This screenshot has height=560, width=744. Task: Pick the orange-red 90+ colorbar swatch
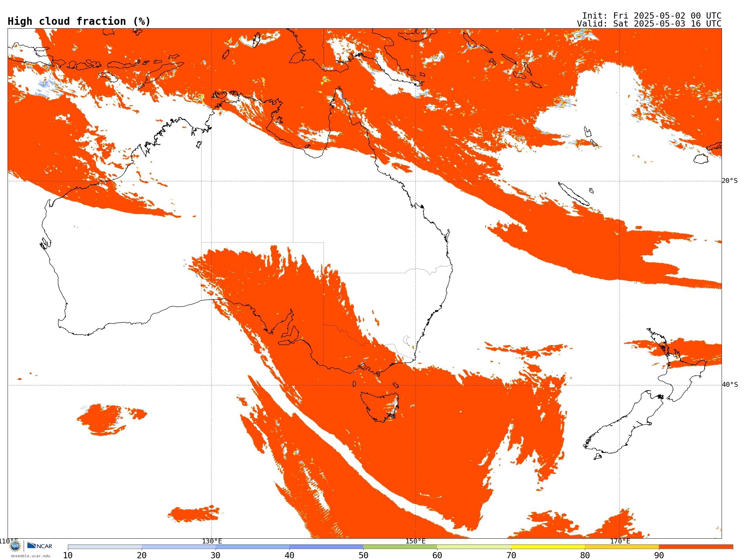[x=696, y=547]
